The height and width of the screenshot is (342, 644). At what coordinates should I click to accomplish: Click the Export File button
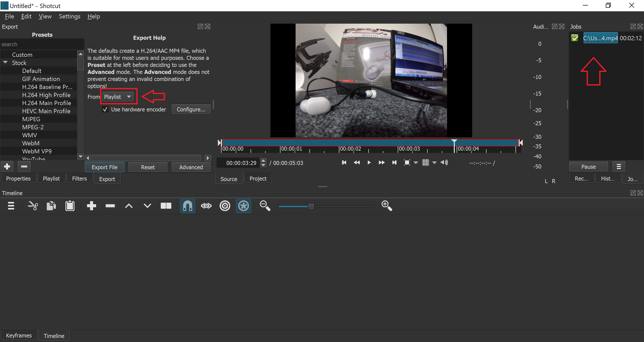[x=104, y=167]
